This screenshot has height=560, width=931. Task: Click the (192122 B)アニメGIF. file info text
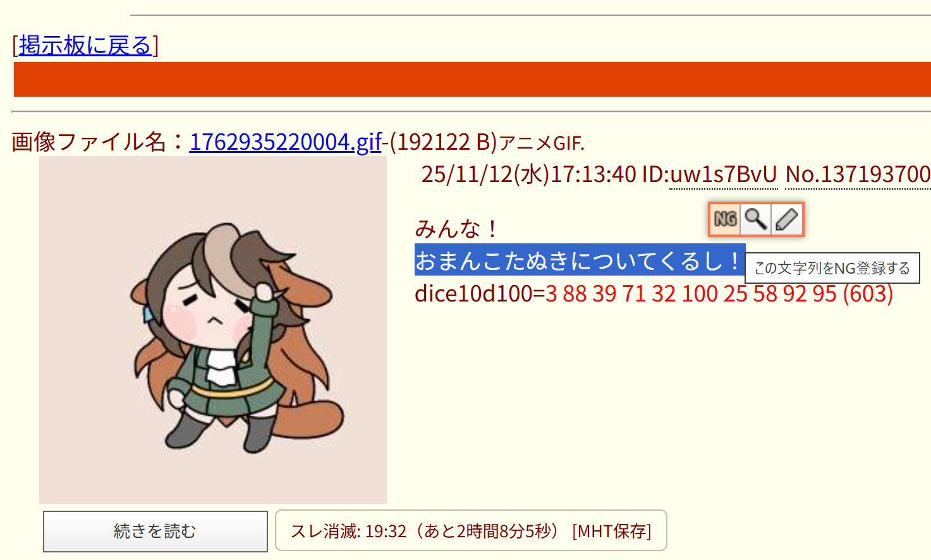[x=487, y=142]
